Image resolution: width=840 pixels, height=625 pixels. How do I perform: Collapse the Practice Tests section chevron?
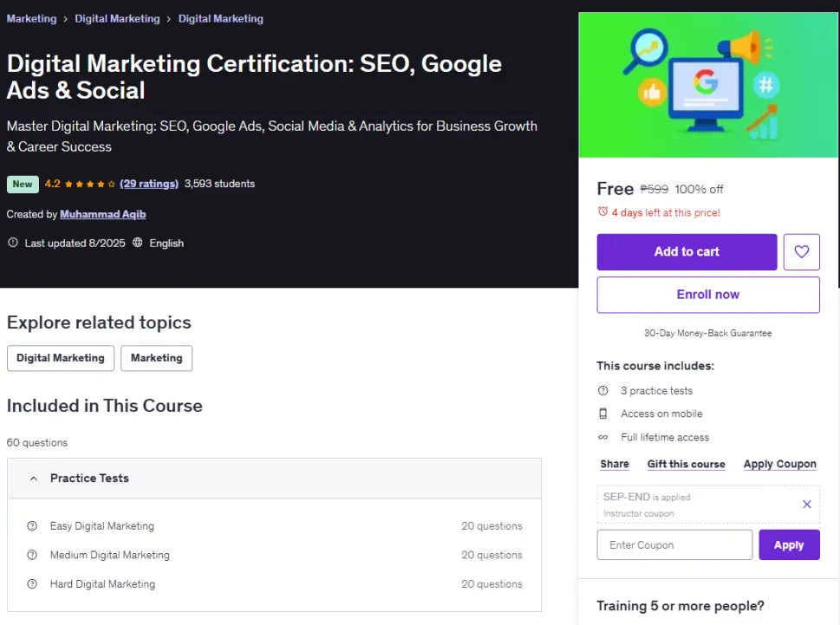pyautogui.click(x=33, y=479)
